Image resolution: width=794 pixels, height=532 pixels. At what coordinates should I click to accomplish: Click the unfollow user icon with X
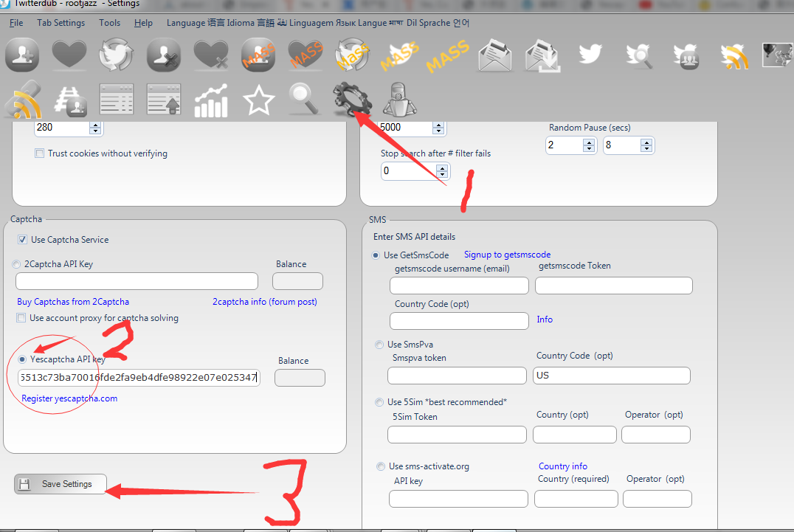pyautogui.click(x=164, y=55)
